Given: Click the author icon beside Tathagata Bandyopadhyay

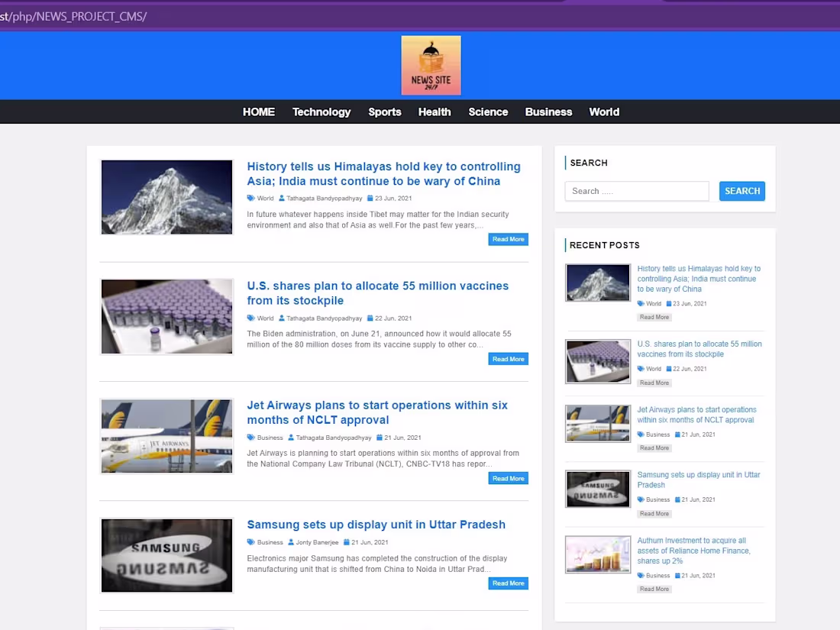Looking at the screenshot, I should coord(282,198).
